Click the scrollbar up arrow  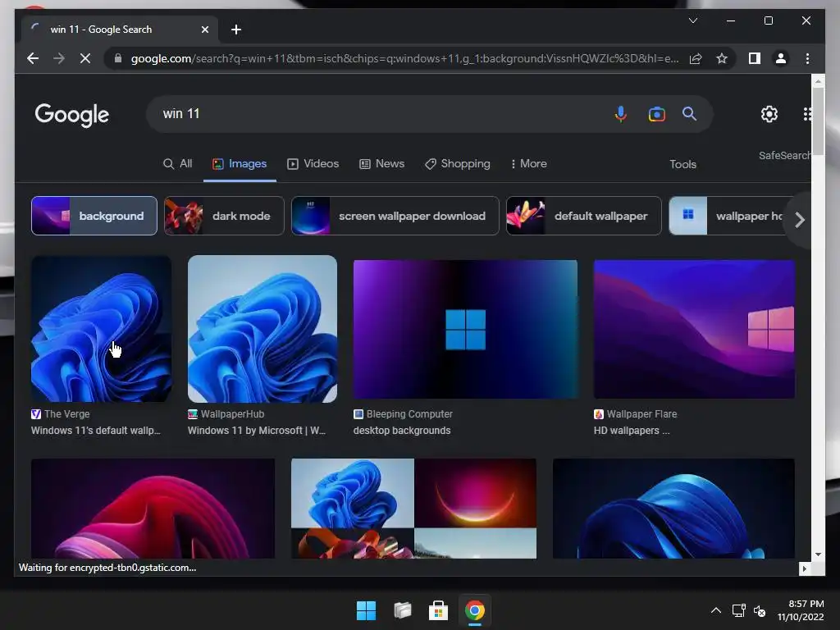818,81
